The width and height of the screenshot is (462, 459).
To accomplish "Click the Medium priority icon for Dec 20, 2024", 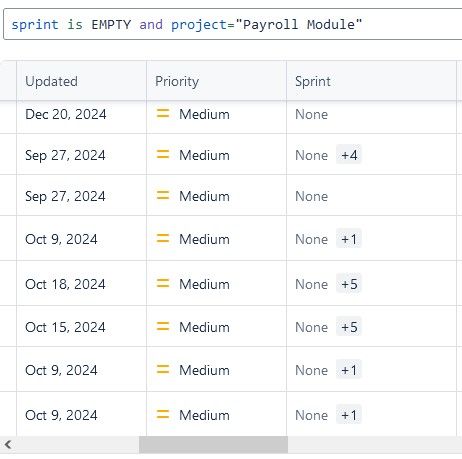I will click(163, 114).
